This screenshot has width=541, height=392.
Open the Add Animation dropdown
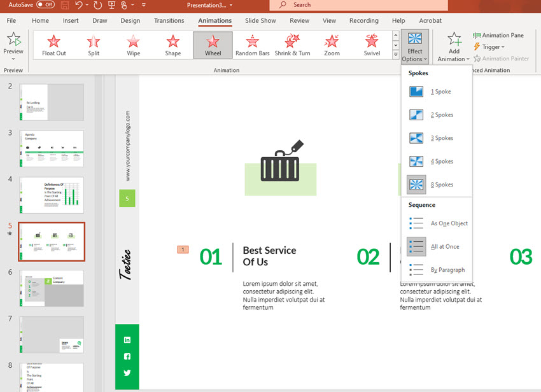tap(454, 48)
